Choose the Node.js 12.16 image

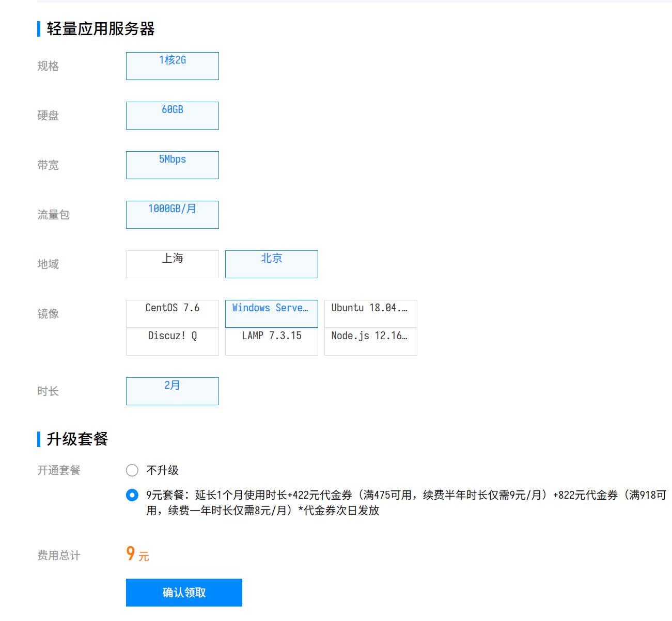coord(370,341)
